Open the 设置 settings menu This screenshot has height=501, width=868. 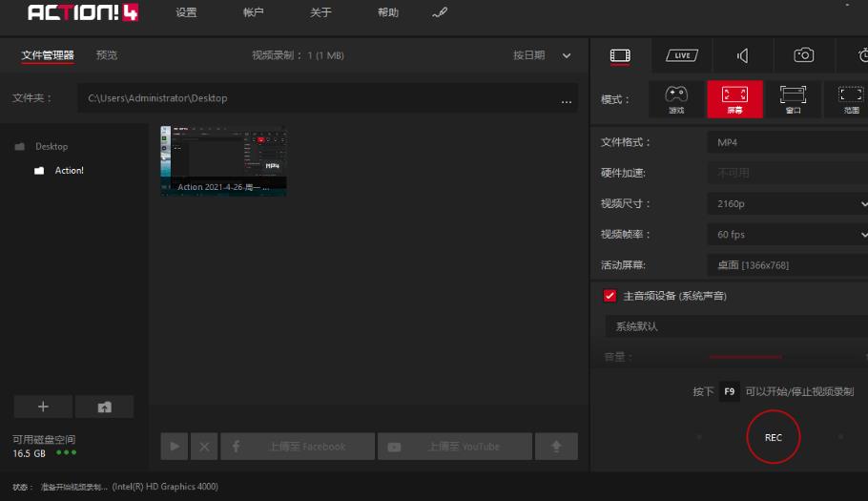pos(186,12)
